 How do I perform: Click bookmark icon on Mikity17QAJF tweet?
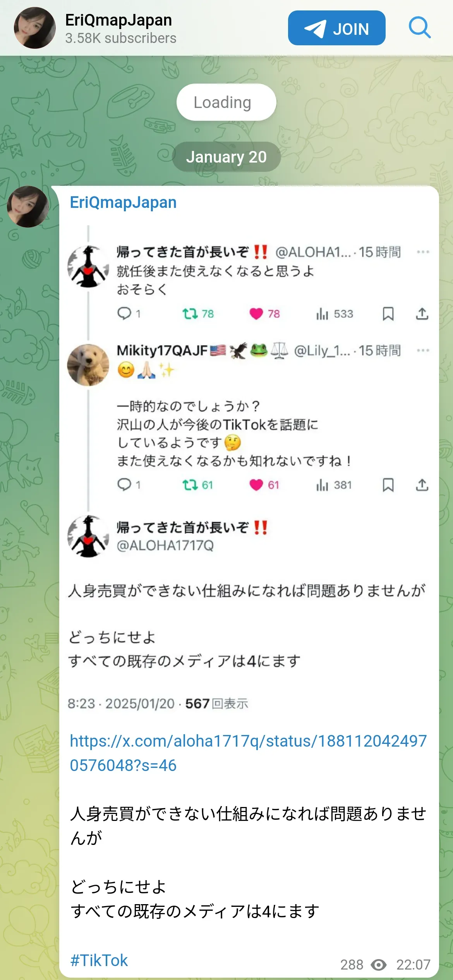pos(388,485)
